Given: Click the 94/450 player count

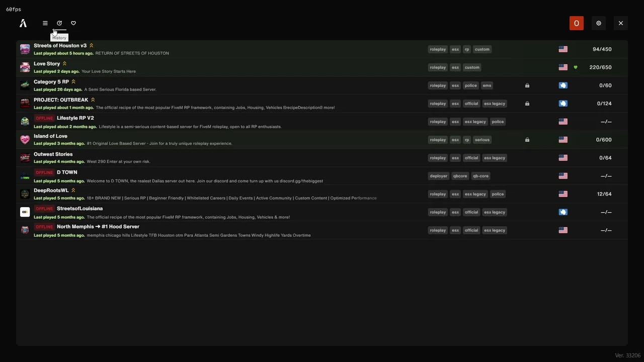Looking at the screenshot, I should 602,49.
